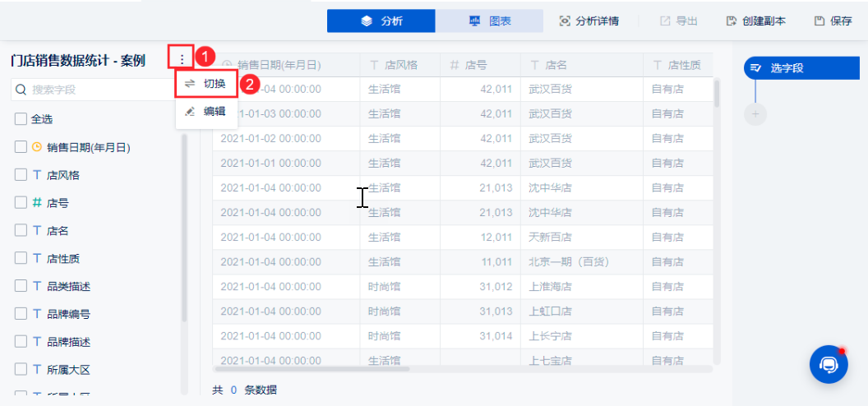Check the 所属大区 field checkbox

21,369
